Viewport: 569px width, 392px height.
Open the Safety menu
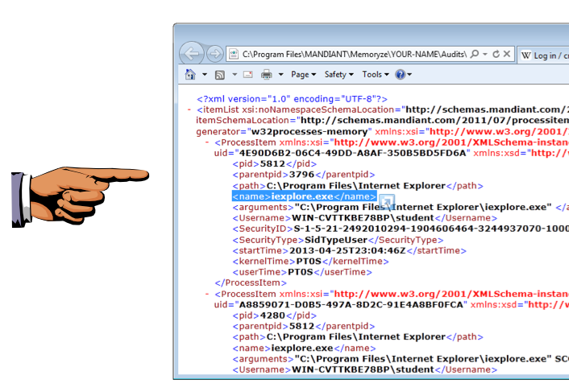[339, 74]
